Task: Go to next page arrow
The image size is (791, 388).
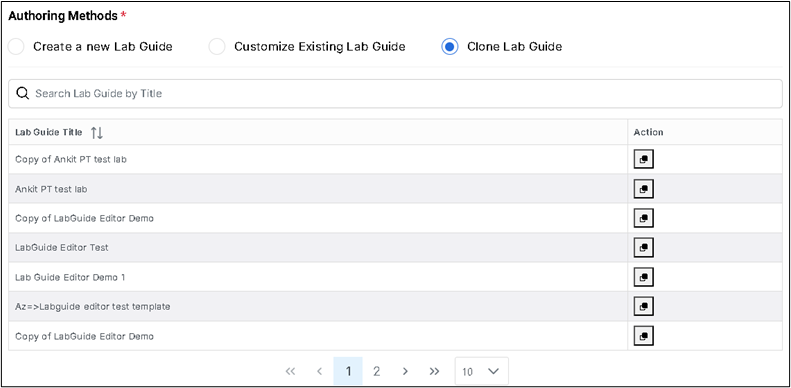Action: click(x=405, y=371)
